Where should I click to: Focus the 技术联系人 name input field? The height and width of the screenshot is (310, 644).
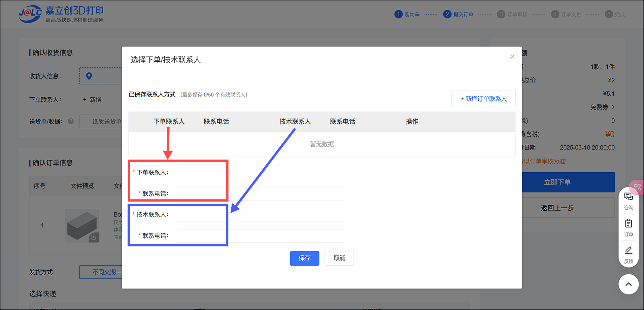(261, 215)
